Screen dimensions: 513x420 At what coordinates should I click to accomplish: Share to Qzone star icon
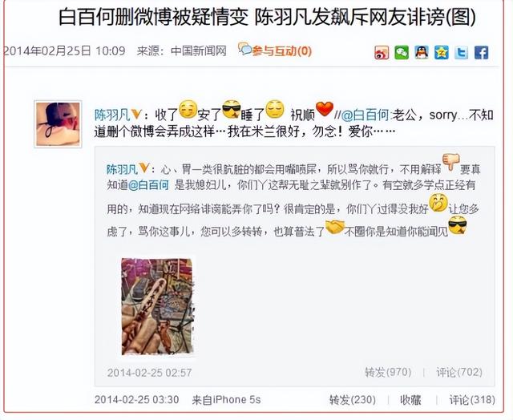[442, 52]
